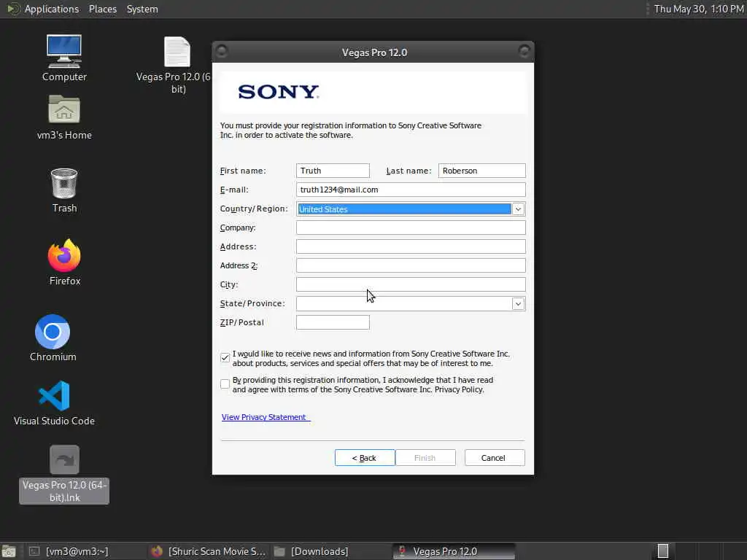
Task: Click the Applications menu logo icon
Action: click(x=13, y=9)
